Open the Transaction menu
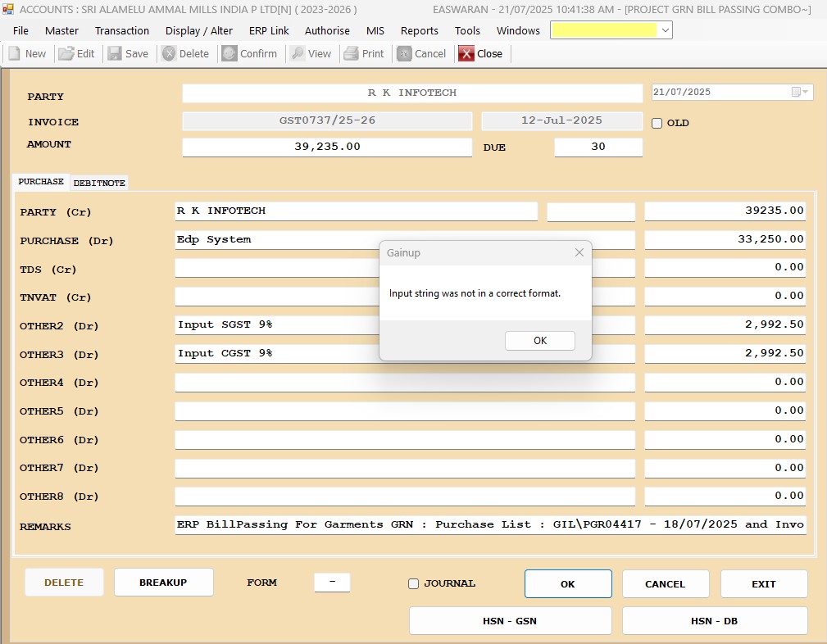827x644 pixels. [122, 30]
